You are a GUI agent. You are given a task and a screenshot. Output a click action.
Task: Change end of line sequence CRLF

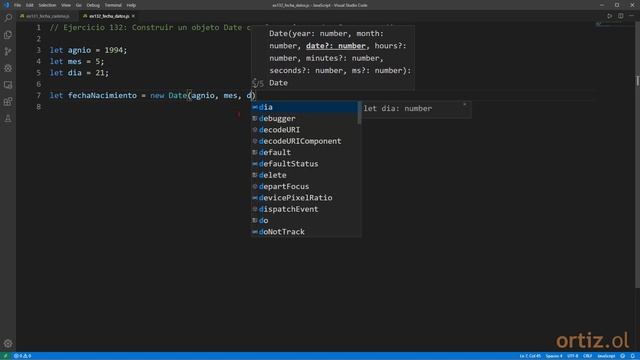point(587,356)
